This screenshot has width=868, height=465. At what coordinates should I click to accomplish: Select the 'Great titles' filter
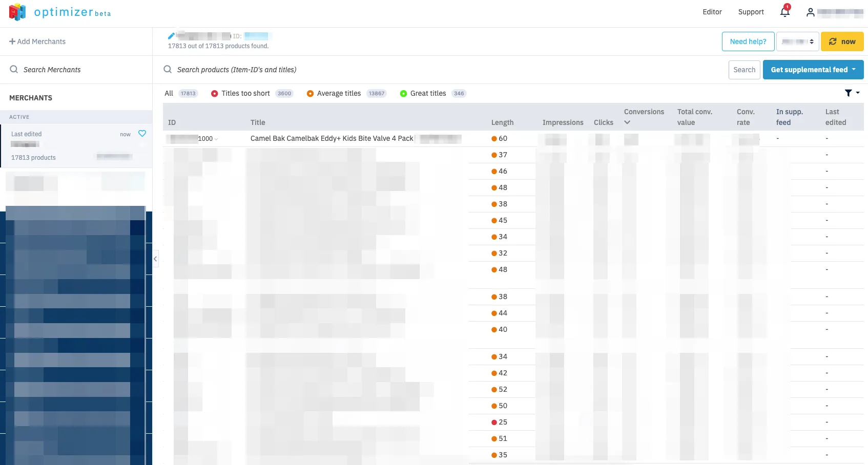tap(428, 93)
